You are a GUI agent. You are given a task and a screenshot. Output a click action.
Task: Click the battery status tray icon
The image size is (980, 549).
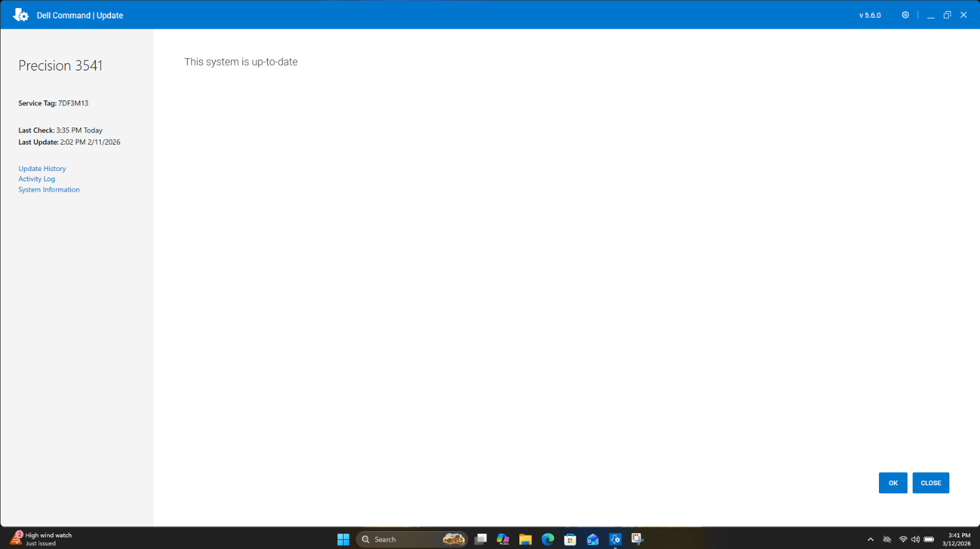929,539
